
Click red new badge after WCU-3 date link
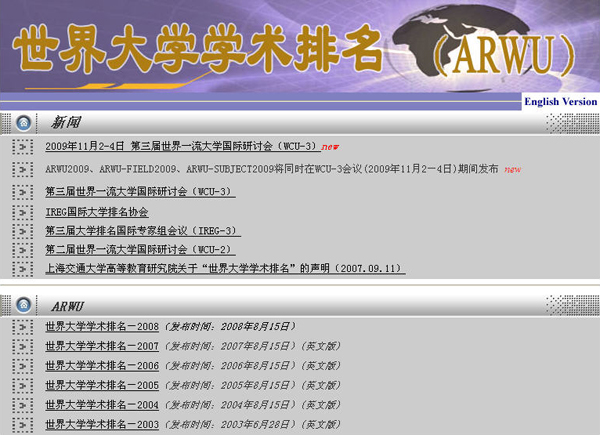[x=330, y=147]
